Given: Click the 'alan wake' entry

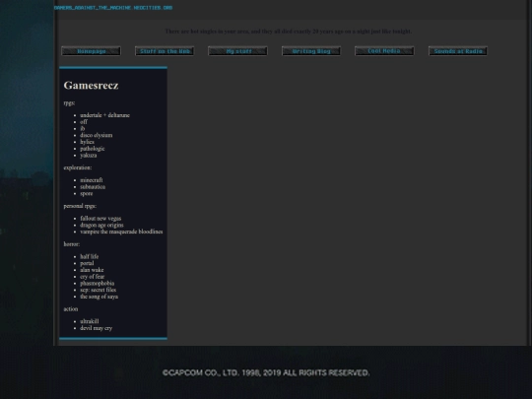Looking at the screenshot, I should (x=92, y=270).
